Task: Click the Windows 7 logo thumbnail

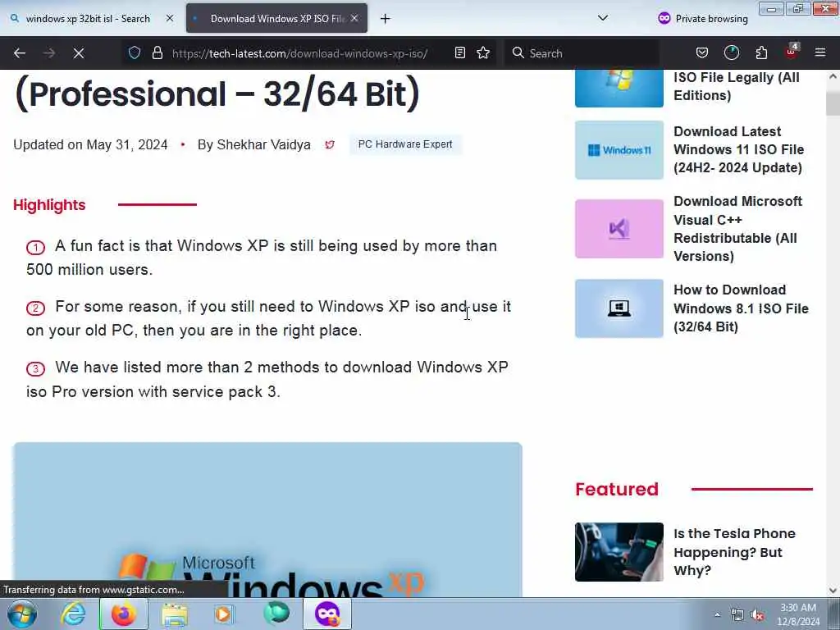Action: (x=619, y=89)
